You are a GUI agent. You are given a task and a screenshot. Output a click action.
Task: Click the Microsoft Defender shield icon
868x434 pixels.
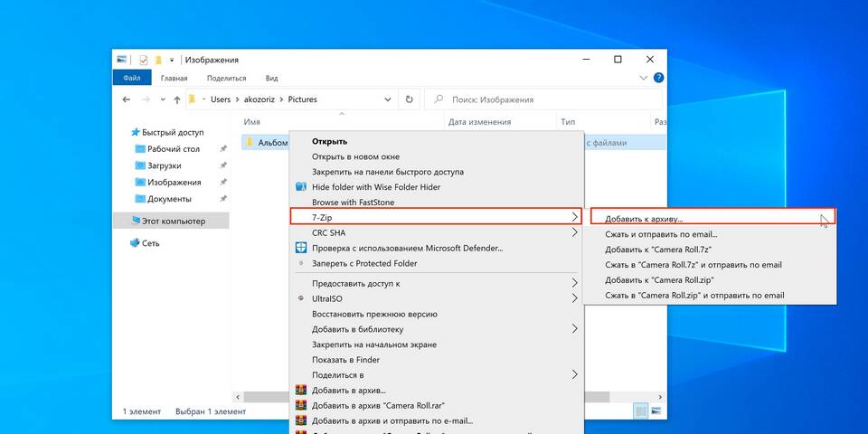pos(301,248)
